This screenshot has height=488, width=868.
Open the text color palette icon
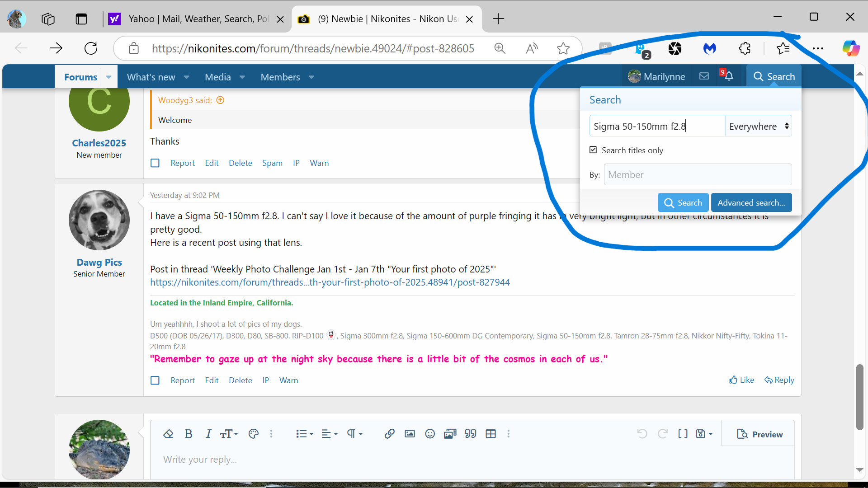click(x=254, y=434)
